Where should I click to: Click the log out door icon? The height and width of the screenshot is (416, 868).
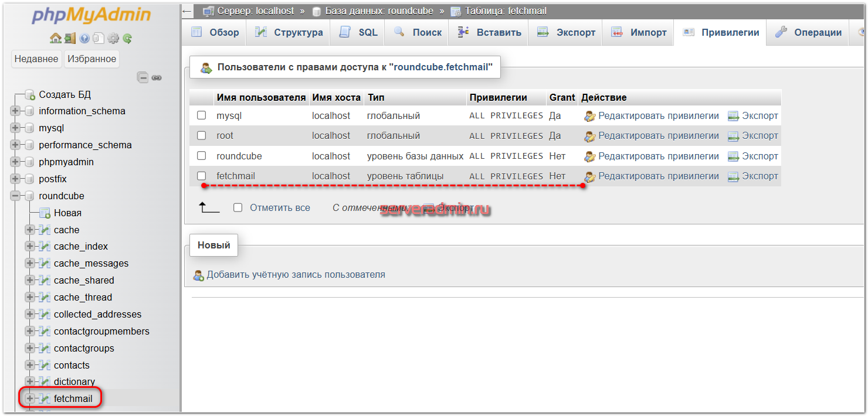tap(70, 39)
